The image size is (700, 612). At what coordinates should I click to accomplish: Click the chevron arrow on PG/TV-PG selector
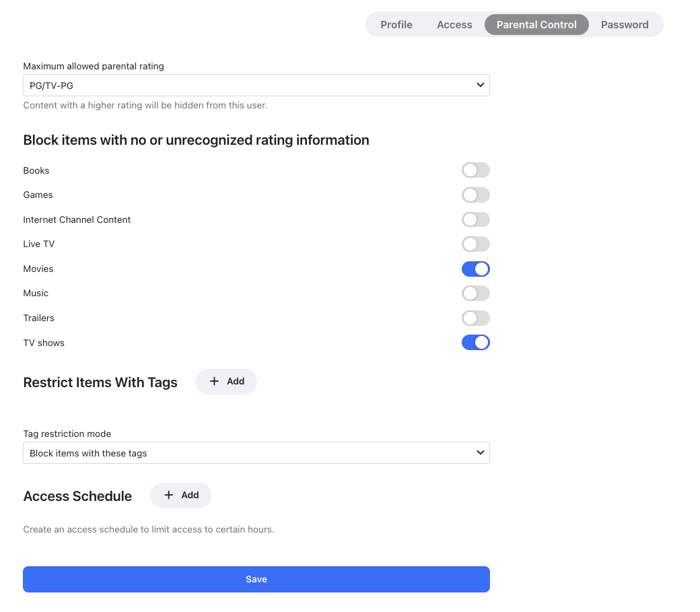(480, 86)
